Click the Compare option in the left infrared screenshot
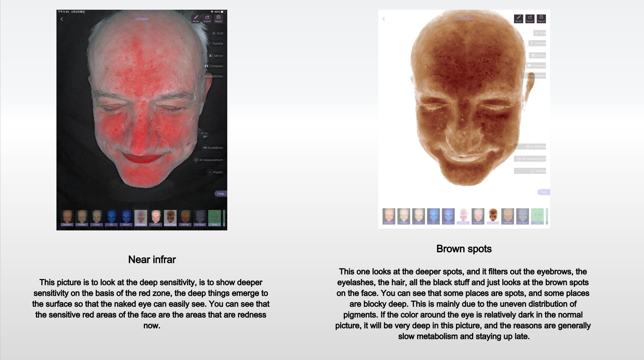The width and height of the screenshot is (644, 360). pyautogui.click(x=214, y=66)
